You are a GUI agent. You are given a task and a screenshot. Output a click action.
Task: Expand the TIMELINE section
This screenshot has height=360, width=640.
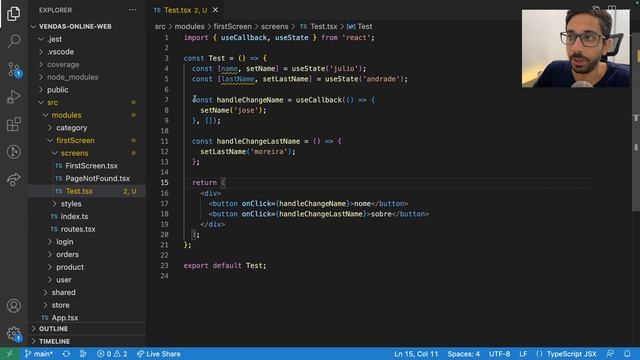[x=87, y=341]
